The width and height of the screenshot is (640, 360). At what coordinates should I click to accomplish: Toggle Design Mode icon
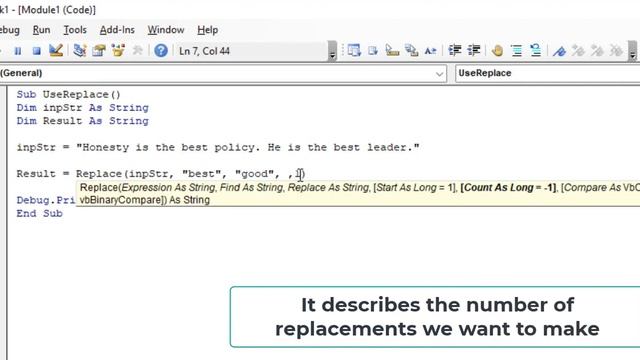(x=56, y=51)
